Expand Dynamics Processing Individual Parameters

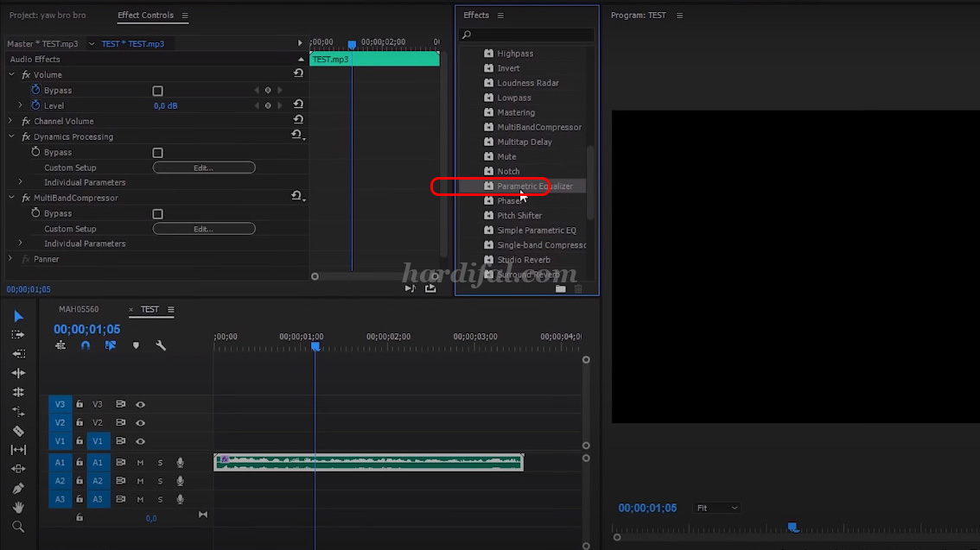(x=20, y=182)
